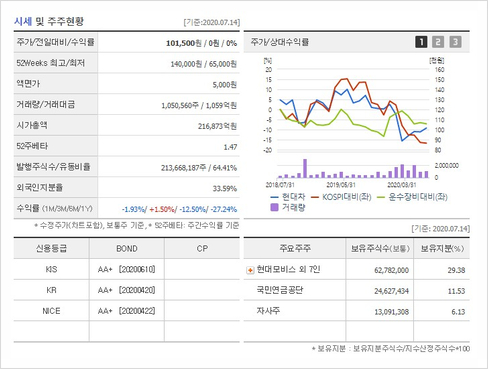488x369 pixels.
Task: Click the chart date label 2019/05/31
Action: pyautogui.click(x=341, y=185)
